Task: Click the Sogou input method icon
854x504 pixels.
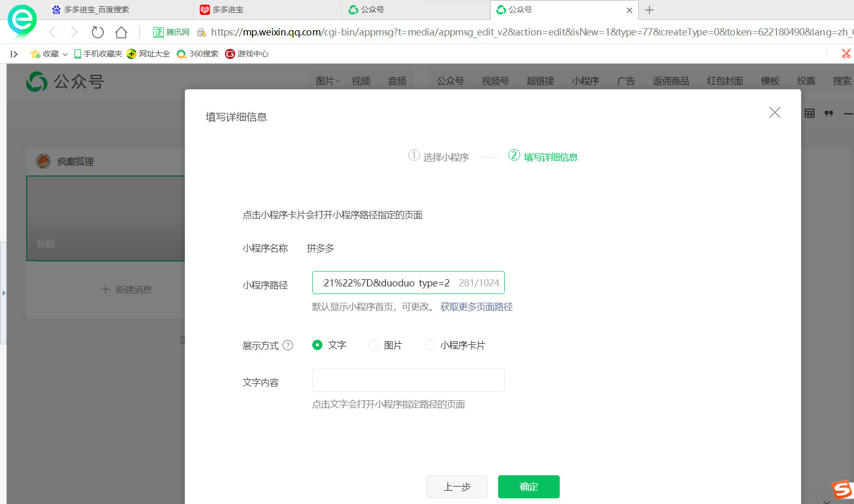Action: click(x=842, y=490)
